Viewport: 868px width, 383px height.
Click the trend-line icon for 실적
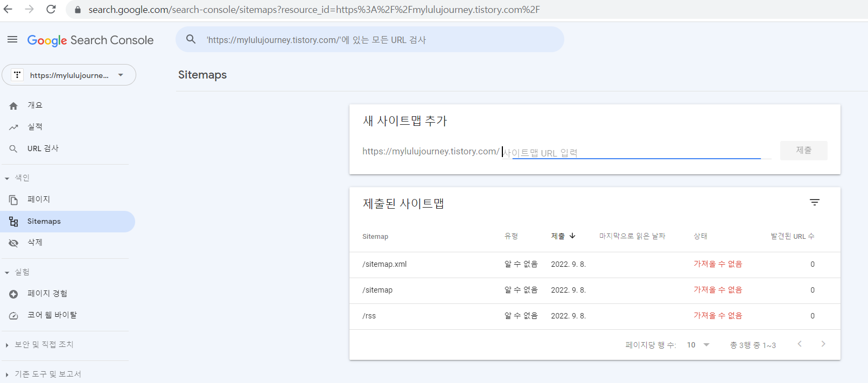[x=13, y=127]
